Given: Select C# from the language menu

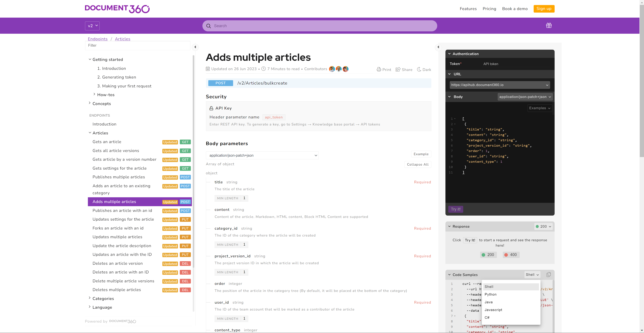Looking at the screenshot, I should tap(511, 318).
